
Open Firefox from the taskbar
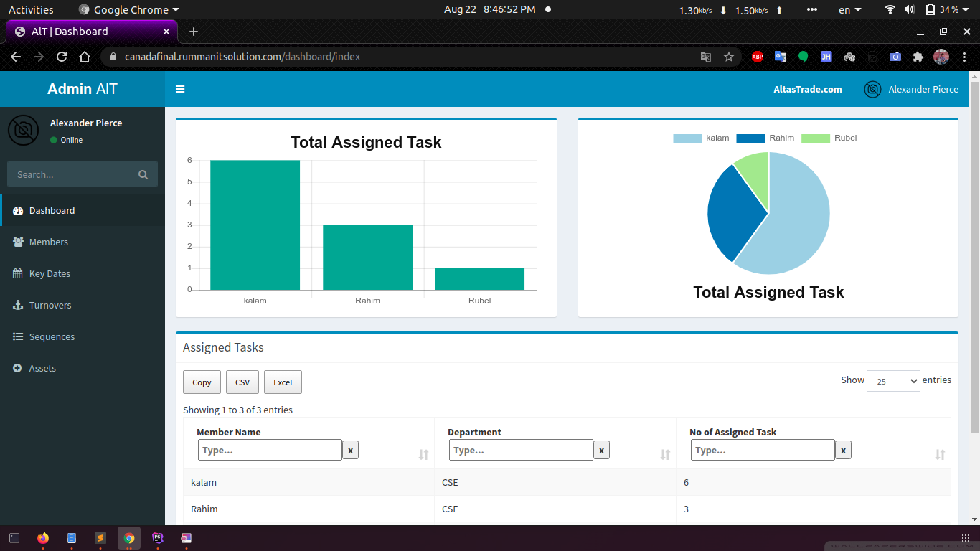43,537
